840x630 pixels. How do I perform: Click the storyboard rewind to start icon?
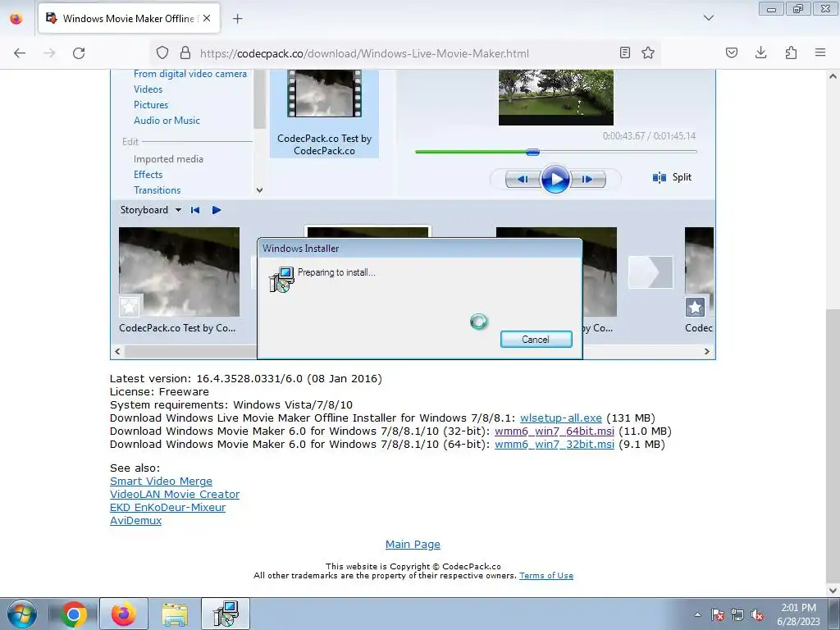coord(195,210)
